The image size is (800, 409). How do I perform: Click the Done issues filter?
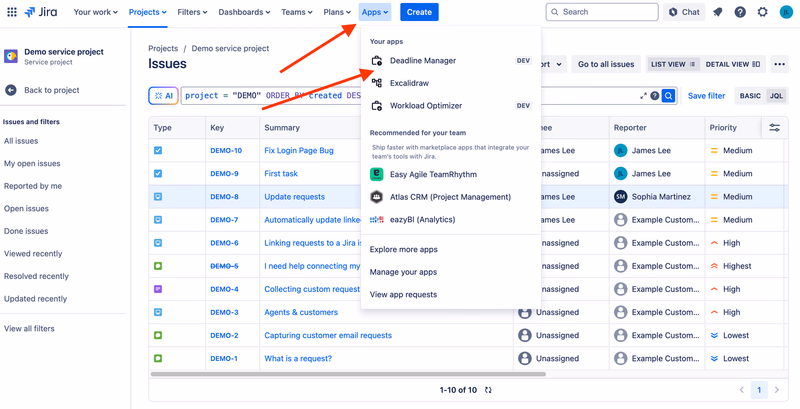coord(26,231)
